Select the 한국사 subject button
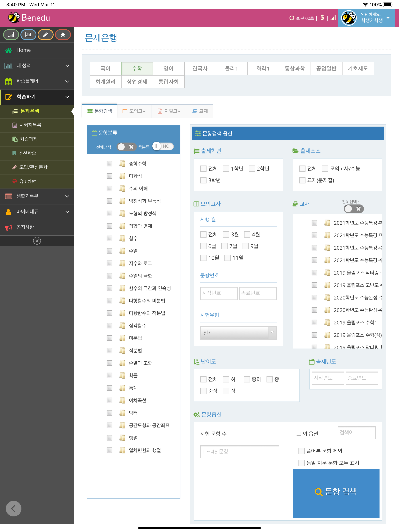 point(200,69)
